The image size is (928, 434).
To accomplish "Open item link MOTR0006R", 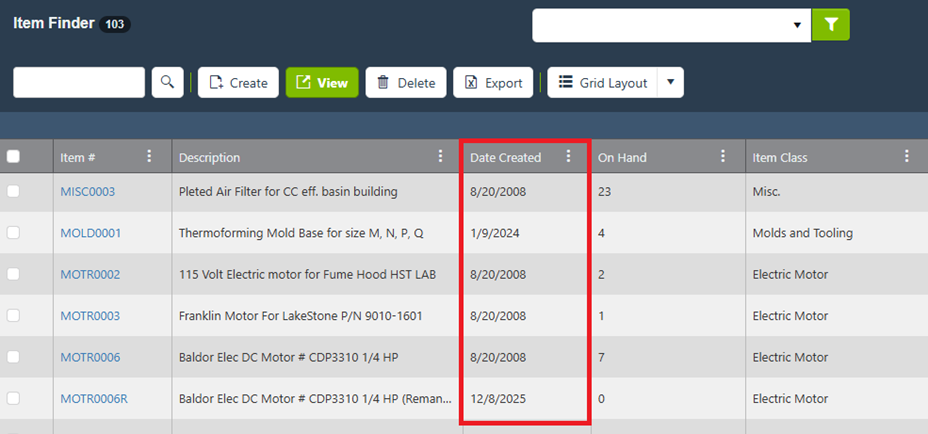I will (94, 399).
